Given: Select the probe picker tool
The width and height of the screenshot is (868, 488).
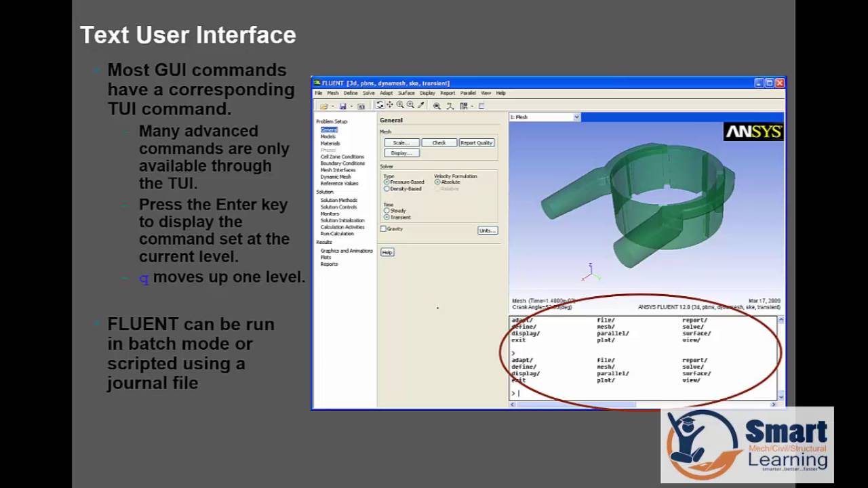Looking at the screenshot, I should (421, 105).
